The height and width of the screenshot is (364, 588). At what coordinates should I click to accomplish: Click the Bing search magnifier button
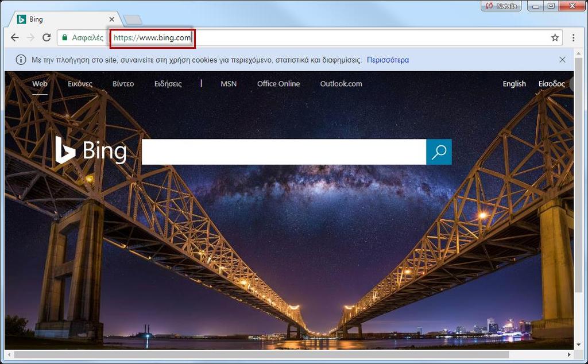tap(439, 152)
